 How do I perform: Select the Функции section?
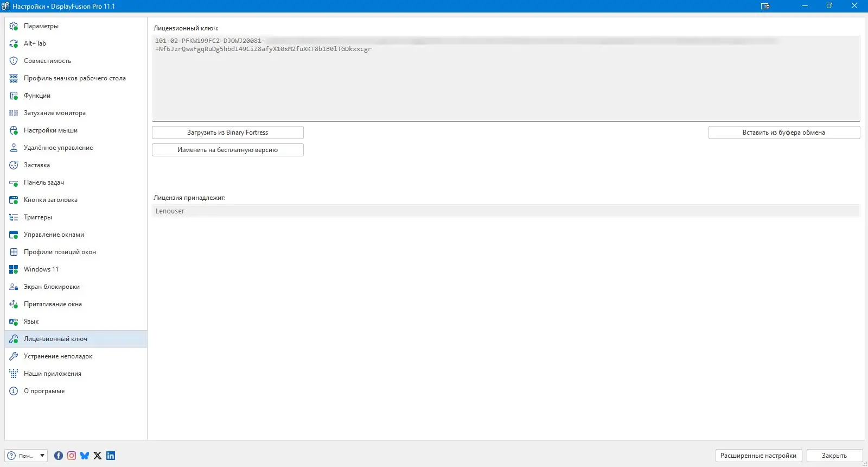[x=76, y=96]
